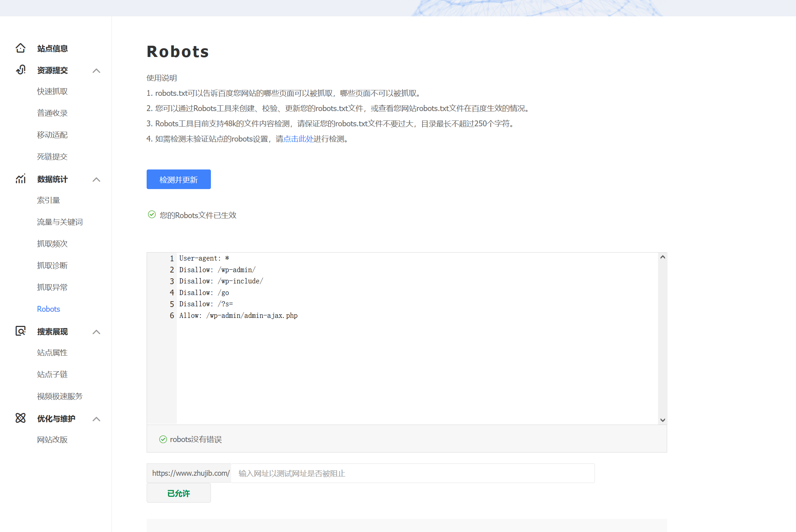
Task: Click the home icon beside 站点信息
Action: [21, 48]
